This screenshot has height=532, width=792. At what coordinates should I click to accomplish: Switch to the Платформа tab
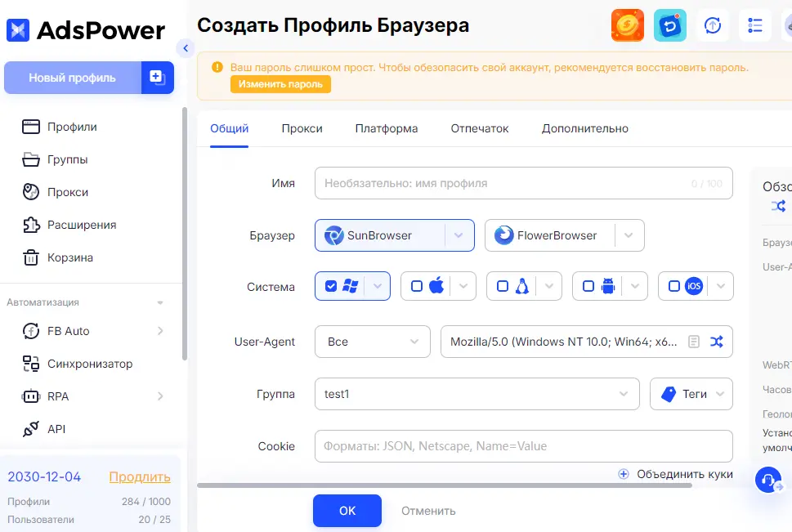[387, 129]
